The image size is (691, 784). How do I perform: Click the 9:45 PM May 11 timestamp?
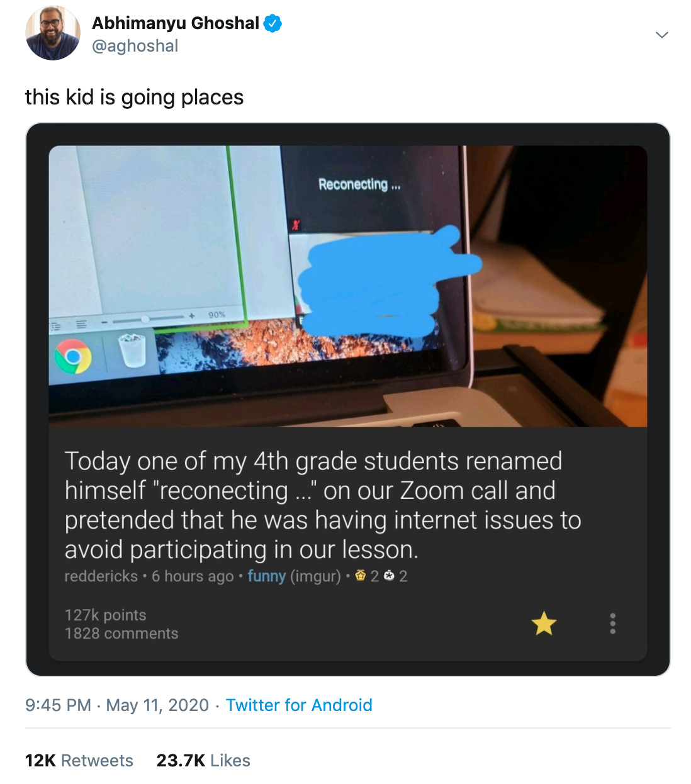click(117, 705)
